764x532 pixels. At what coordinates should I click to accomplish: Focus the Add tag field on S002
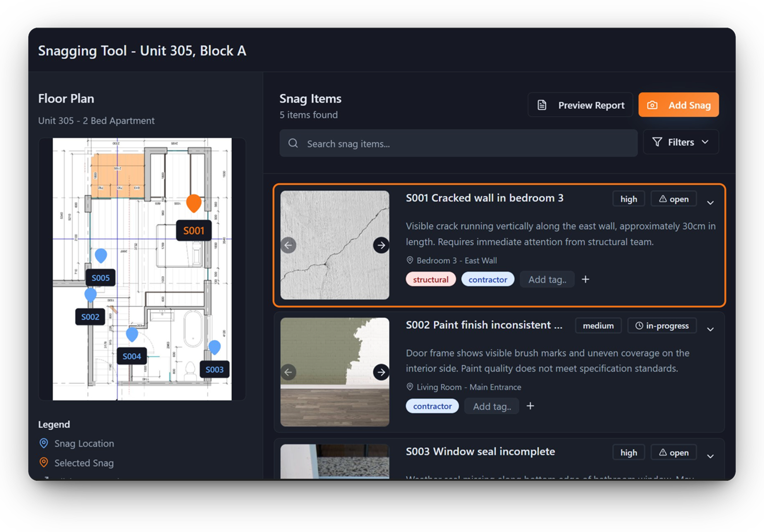(x=492, y=406)
